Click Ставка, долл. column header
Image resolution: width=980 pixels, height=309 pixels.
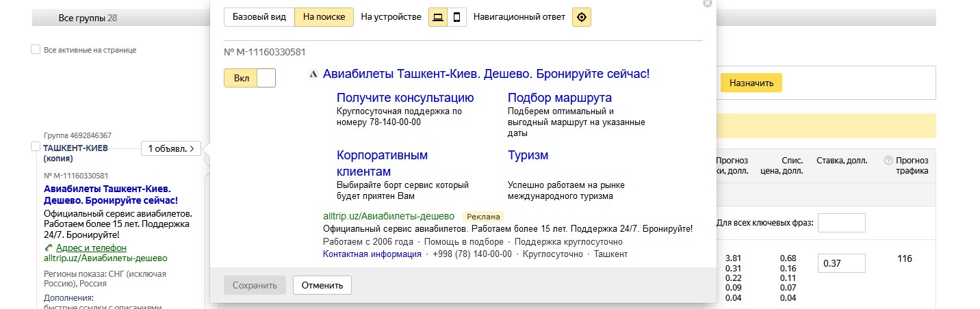click(x=842, y=161)
